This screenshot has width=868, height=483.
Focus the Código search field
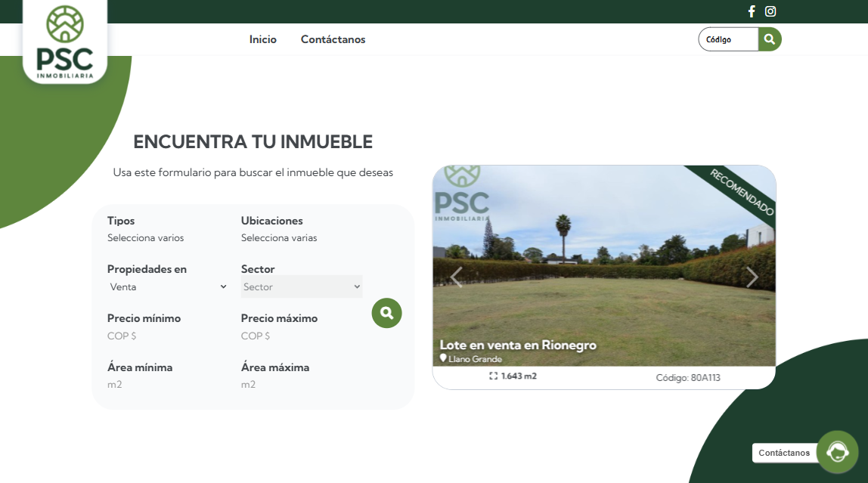729,39
